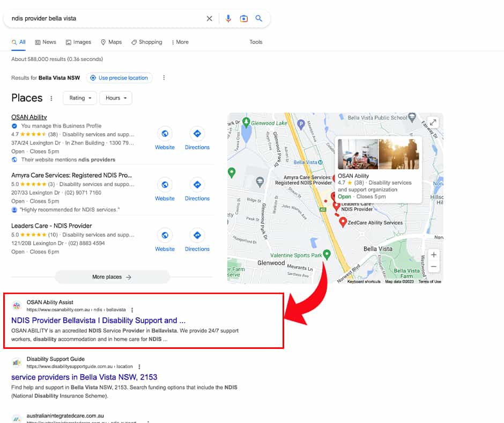Switch to the Images tab
This screenshot has width=504, height=423.
(x=78, y=42)
